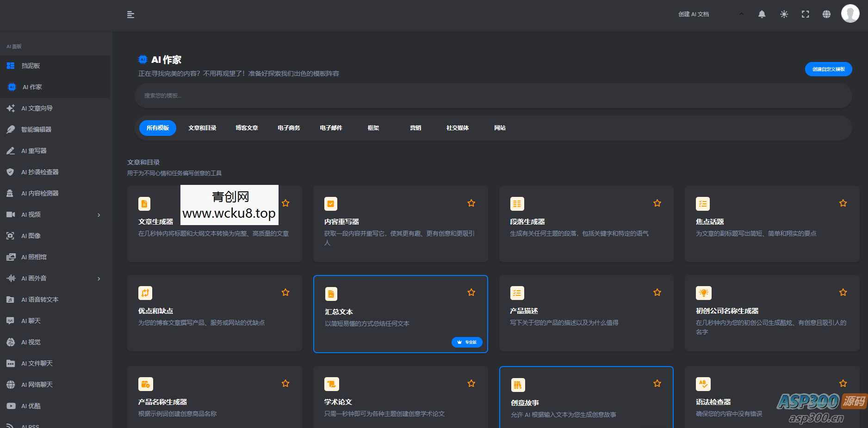The image size is (868, 428).
Task: Open the notifications bell
Action: click(762, 14)
